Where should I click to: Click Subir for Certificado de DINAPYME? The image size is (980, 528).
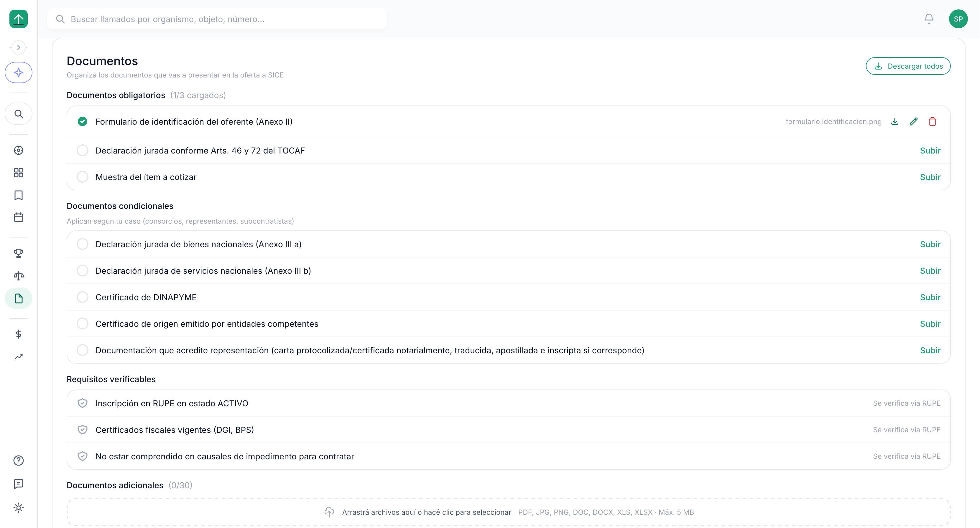(x=930, y=297)
